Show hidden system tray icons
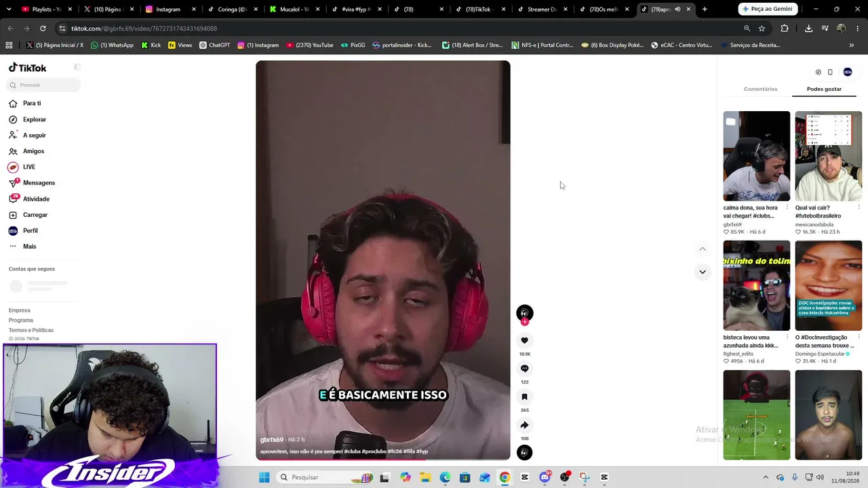This screenshot has height=488, width=868. (766, 477)
